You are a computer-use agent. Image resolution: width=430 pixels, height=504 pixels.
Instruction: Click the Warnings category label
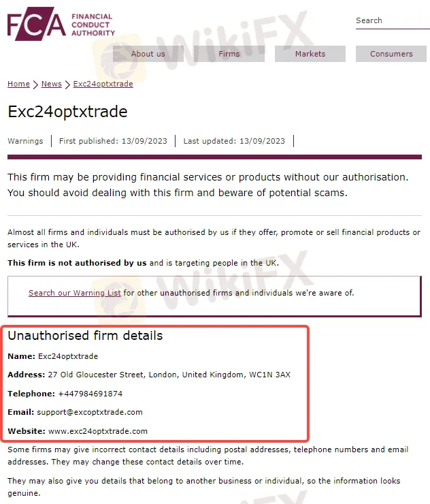(25, 141)
